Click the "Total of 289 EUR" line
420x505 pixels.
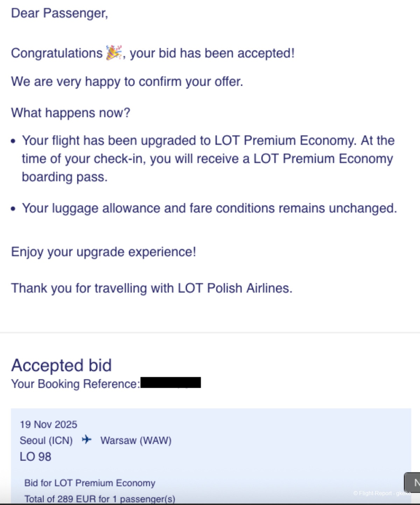click(x=99, y=499)
